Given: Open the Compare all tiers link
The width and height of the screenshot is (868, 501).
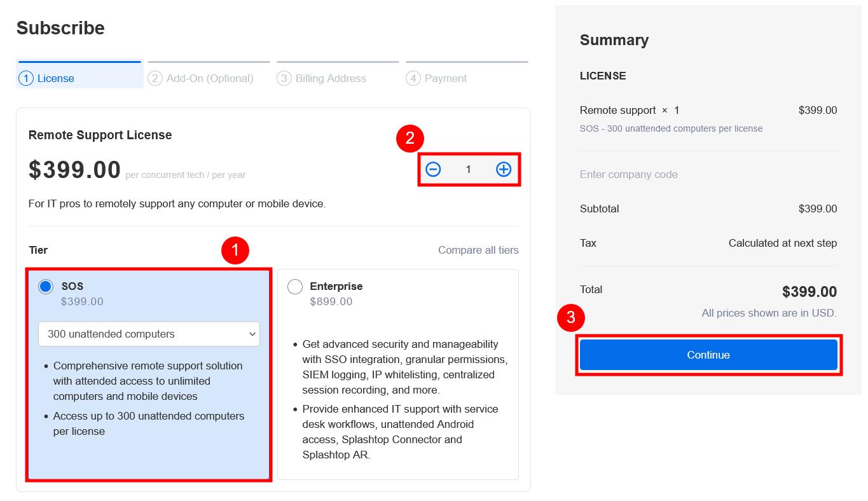Looking at the screenshot, I should coord(478,250).
